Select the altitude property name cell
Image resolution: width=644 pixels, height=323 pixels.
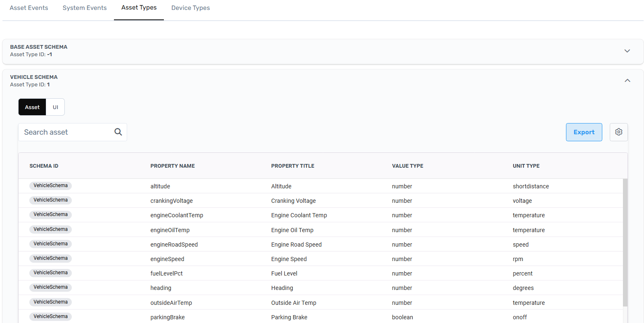click(x=160, y=186)
